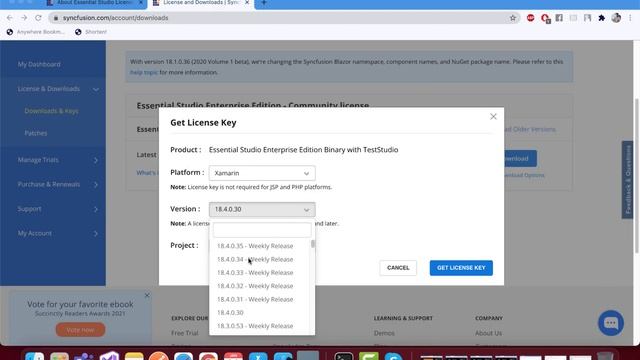Open Downloads & Keys page
The width and height of the screenshot is (640, 360).
coord(51,111)
